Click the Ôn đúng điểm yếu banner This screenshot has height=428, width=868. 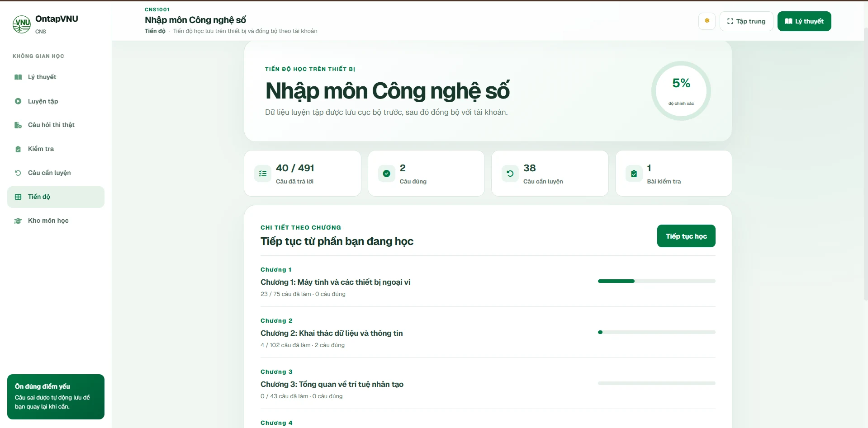56,397
